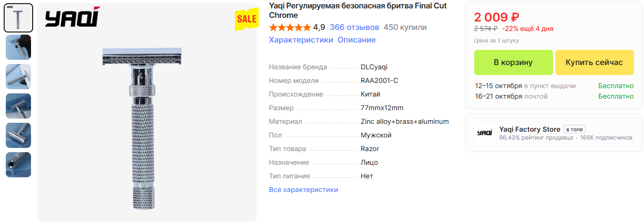
Task: Select the first razor thumbnail with Yaqi logo
Action: [18, 18]
